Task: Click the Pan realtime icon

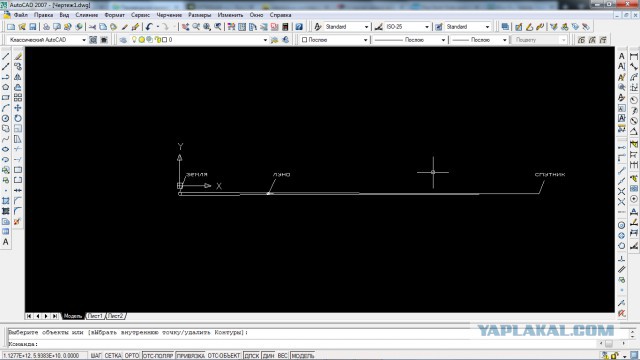Action: [186, 27]
